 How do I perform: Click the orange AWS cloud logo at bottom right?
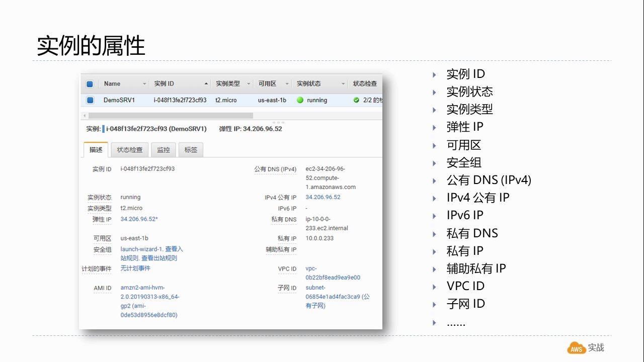(x=575, y=347)
